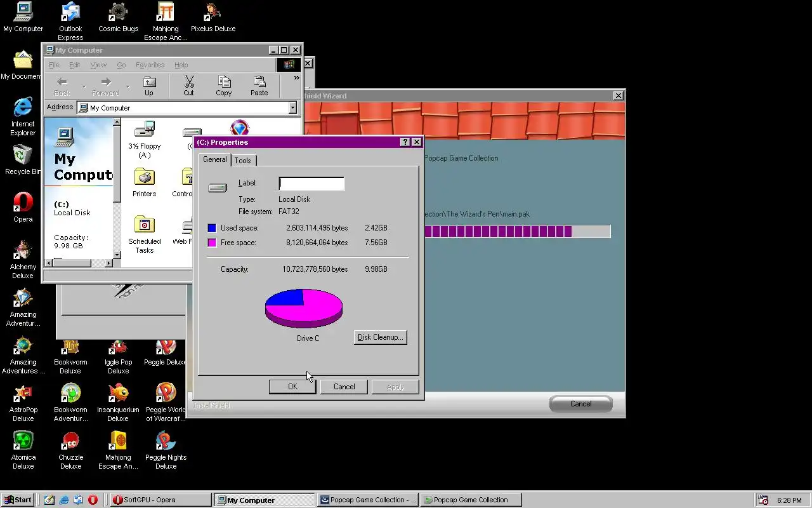
Task: Launch Outlook Express from the desktop
Action: 70,21
